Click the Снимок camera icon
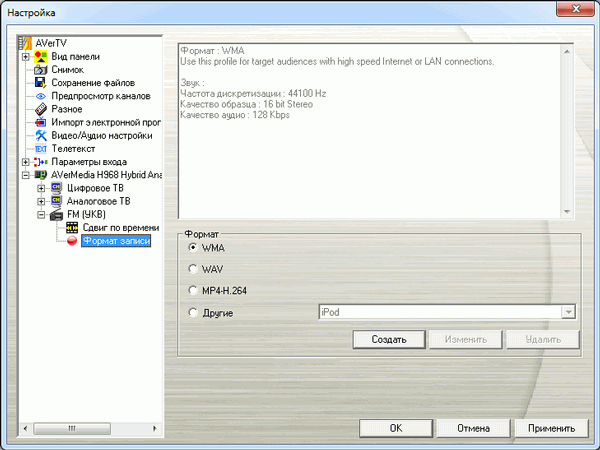This screenshot has width=600, height=450. pyautogui.click(x=41, y=70)
